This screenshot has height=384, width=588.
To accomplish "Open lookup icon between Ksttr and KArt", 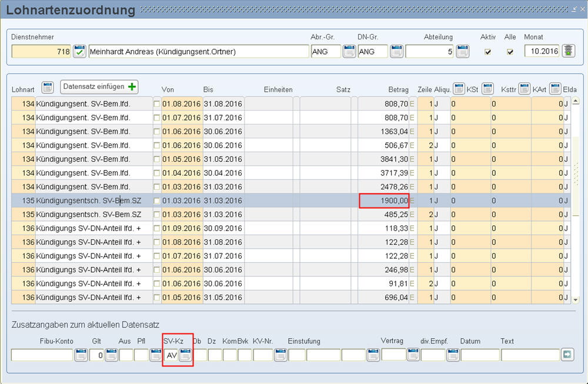I will point(524,89).
